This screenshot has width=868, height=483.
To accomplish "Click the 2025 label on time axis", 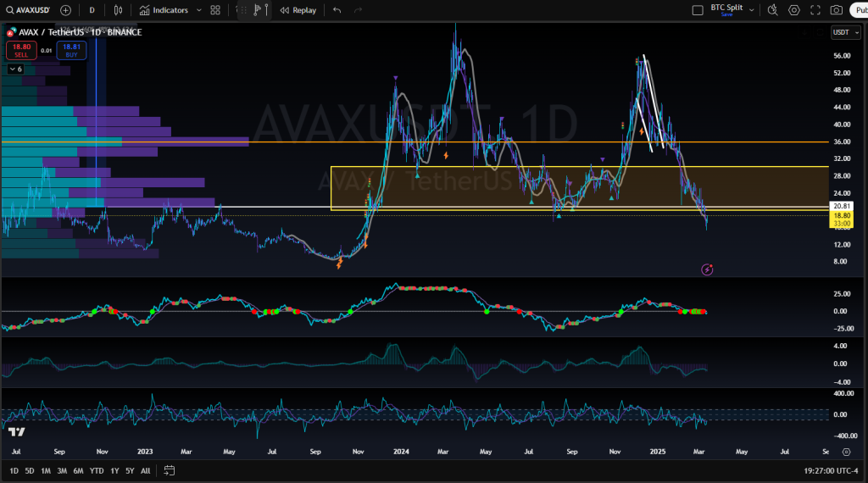I will [x=658, y=452].
